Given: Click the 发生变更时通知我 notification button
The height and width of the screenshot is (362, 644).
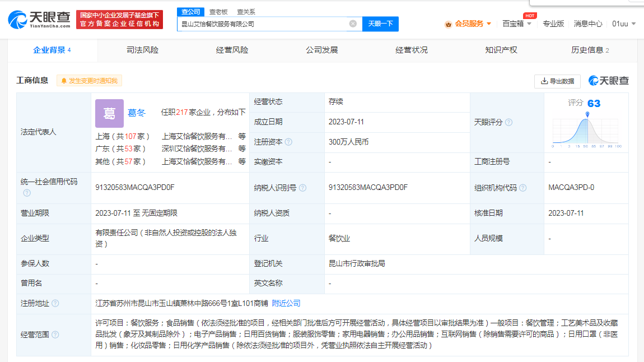Looking at the screenshot, I should (x=90, y=81).
